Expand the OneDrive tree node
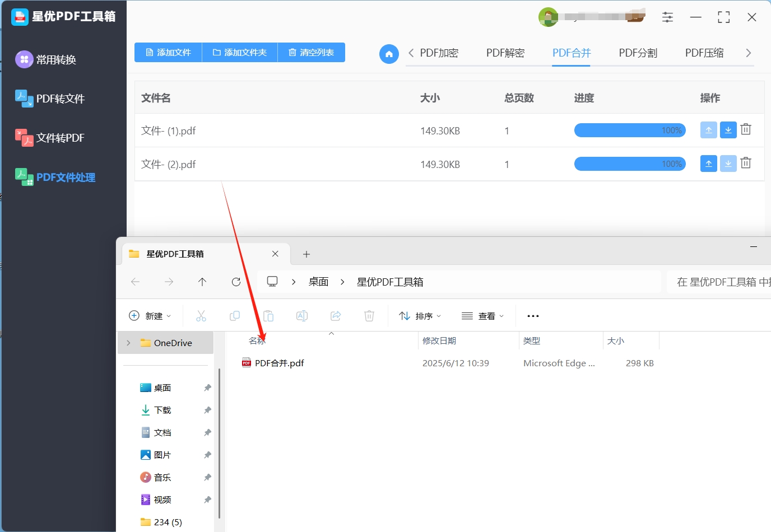 pos(128,343)
